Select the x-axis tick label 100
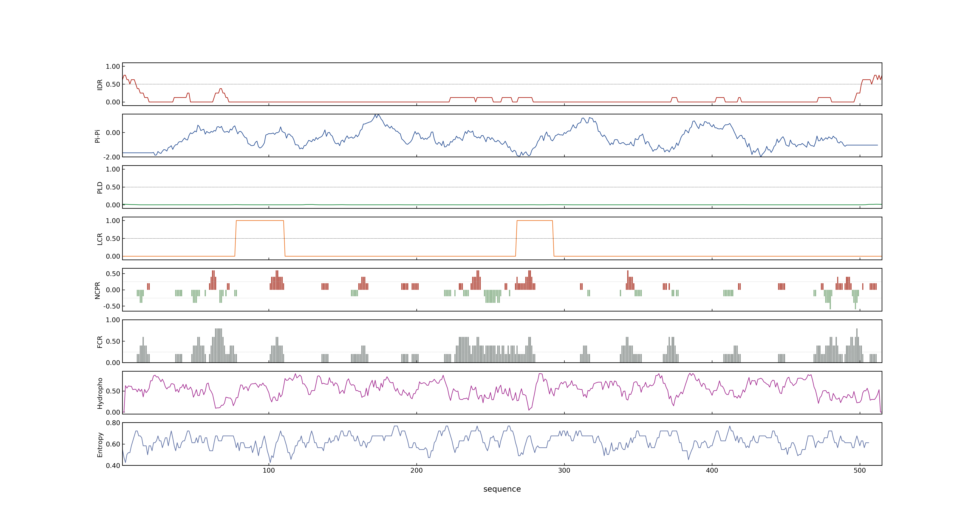Screen dimensions: 980x523 (x=269, y=470)
